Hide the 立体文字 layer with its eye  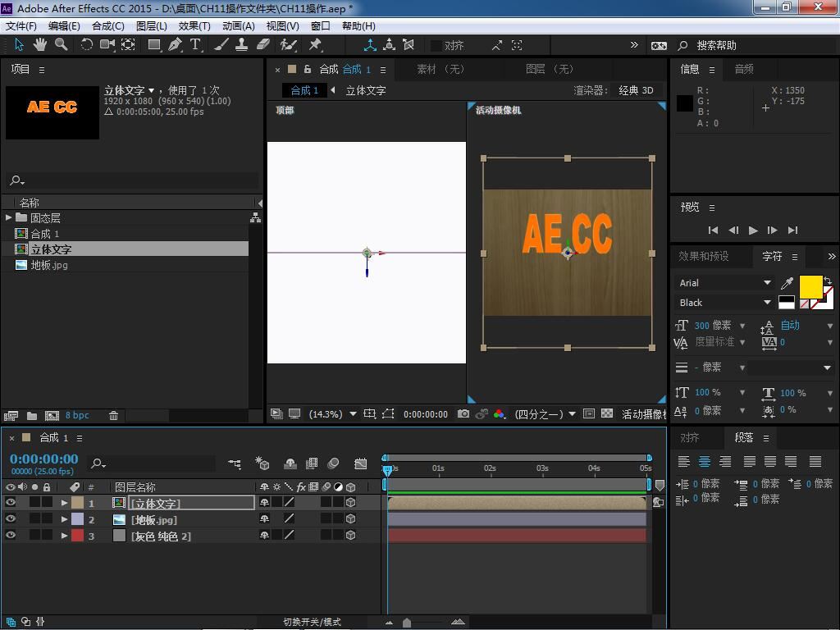pos(10,502)
